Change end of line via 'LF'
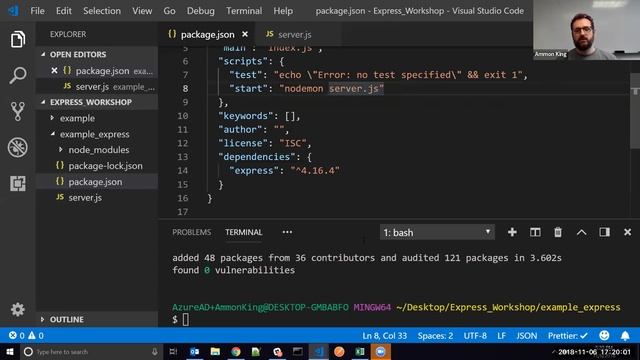Image resolution: width=640 pixels, height=360 pixels. (x=501, y=336)
